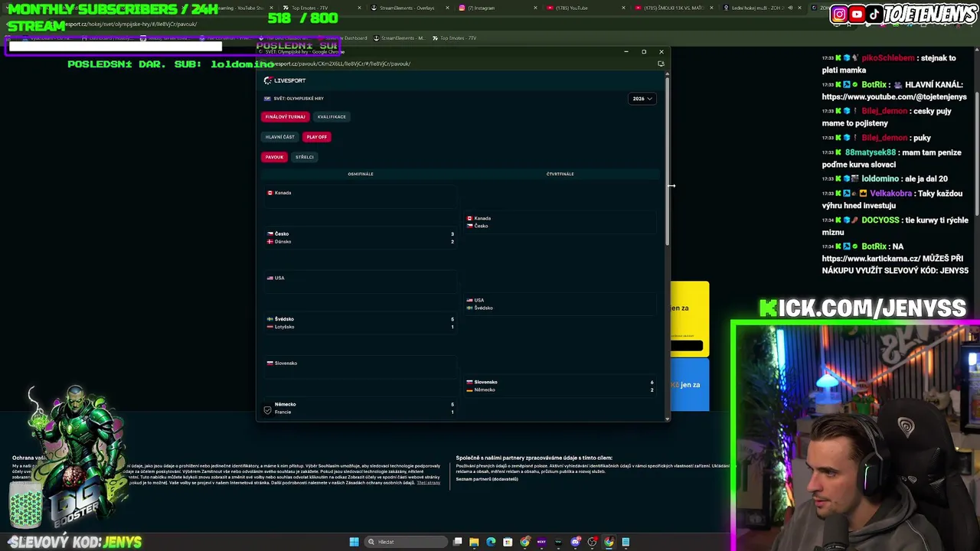The width and height of the screenshot is (980, 551).
Task: Click username 88matysek88 in chat
Action: pos(871,152)
